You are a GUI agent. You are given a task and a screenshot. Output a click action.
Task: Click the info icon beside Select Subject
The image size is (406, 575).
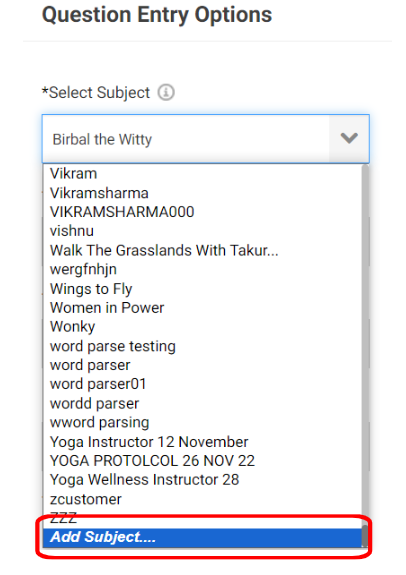click(x=166, y=92)
